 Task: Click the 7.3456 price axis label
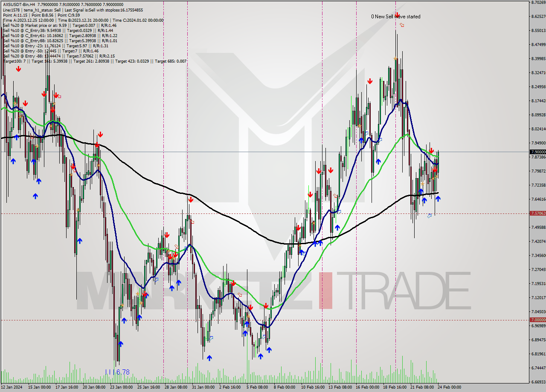(x=539, y=256)
